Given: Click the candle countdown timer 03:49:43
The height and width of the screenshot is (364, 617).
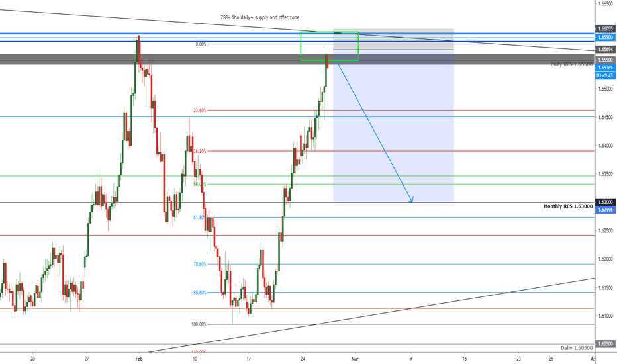Looking at the screenshot, I should click(605, 75).
